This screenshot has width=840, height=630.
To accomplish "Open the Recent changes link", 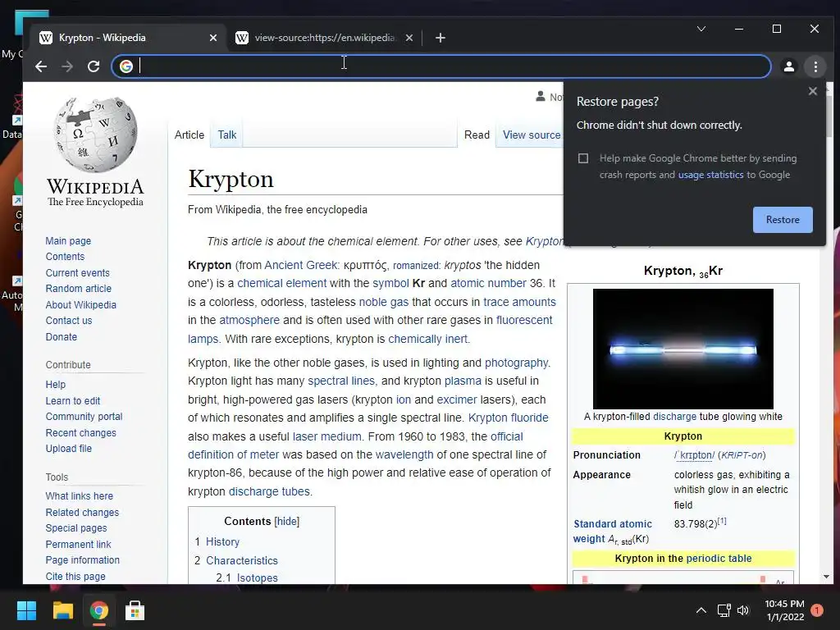I will click(80, 432).
